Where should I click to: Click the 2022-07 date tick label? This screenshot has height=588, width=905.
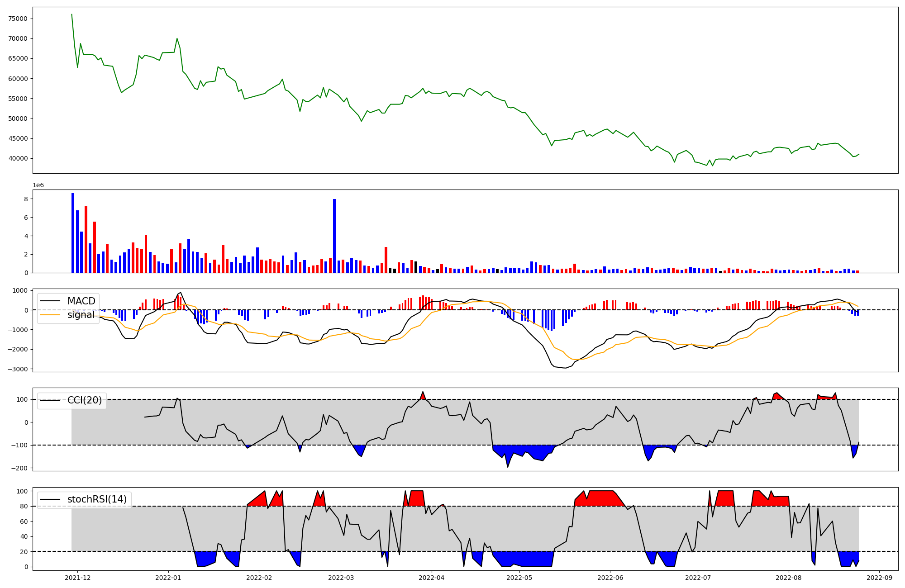(x=698, y=578)
